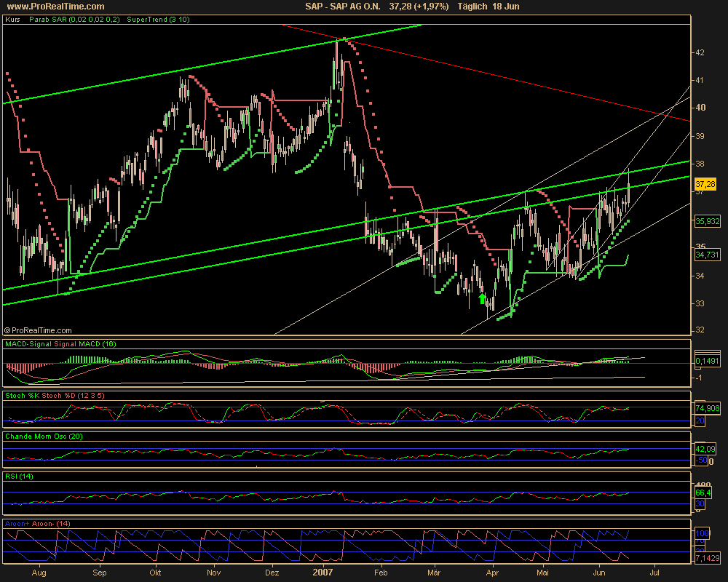This screenshot has width=728, height=582.
Task: Select the 'Chande Mom Osc (20)' panel label
Action: 44,436
